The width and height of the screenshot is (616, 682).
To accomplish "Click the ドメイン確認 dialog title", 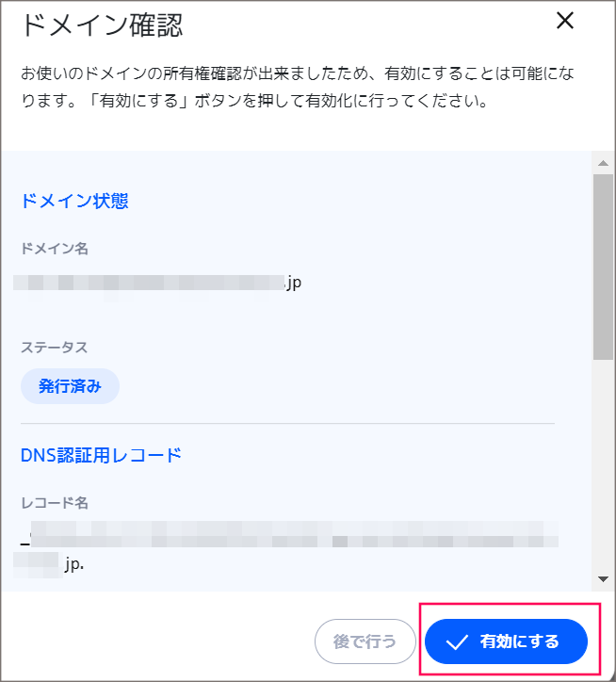I will point(103,24).
